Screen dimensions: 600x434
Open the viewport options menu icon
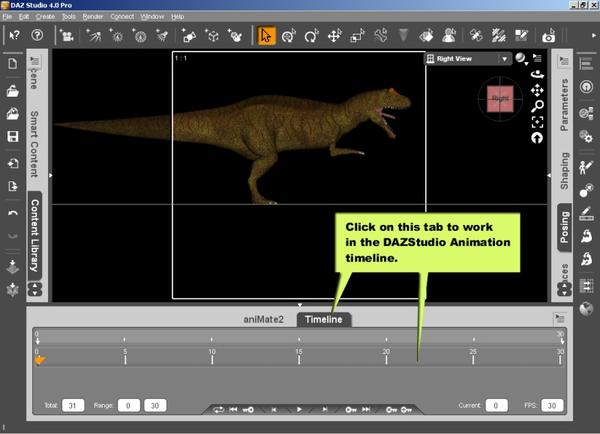click(x=538, y=58)
